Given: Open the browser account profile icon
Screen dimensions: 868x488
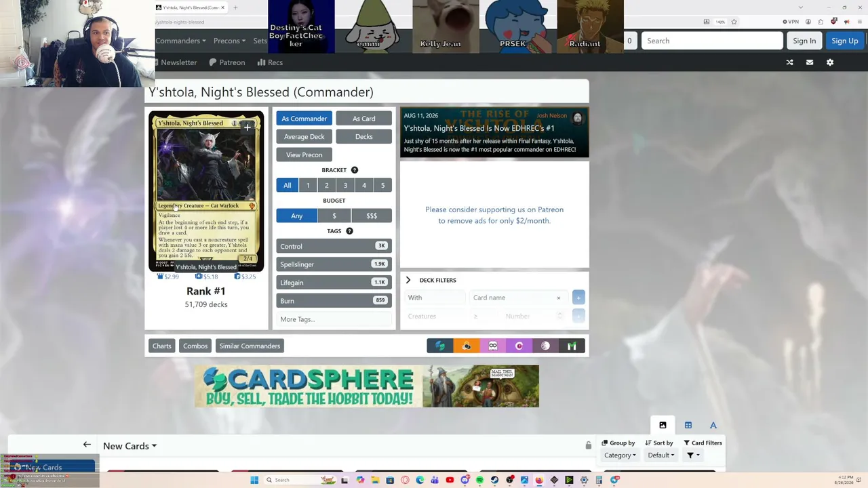Looking at the screenshot, I should pos(808,22).
